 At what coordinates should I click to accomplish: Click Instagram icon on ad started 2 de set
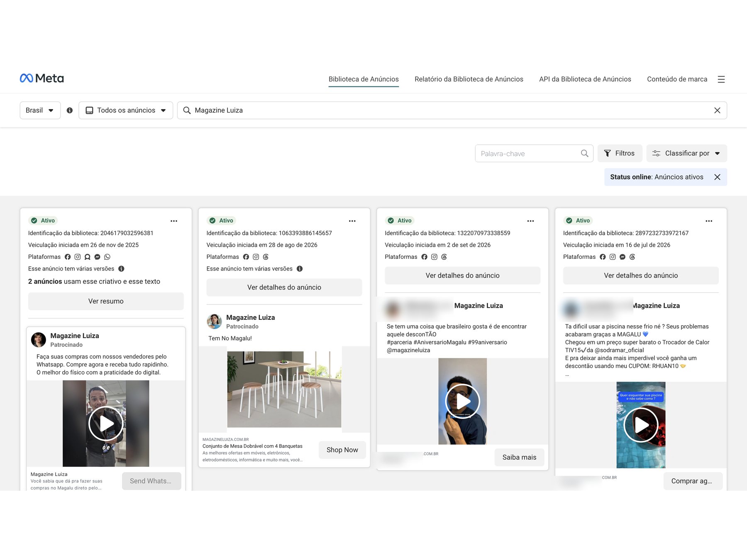[434, 257]
